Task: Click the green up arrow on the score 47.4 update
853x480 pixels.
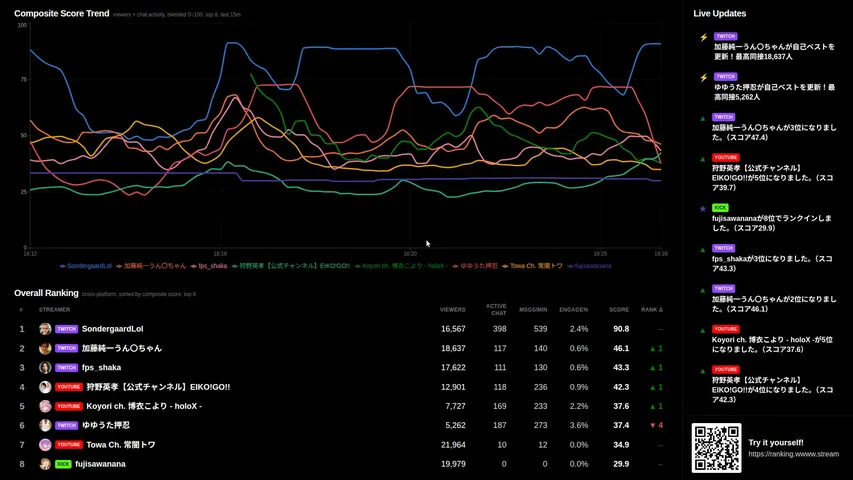Action: (703, 118)
